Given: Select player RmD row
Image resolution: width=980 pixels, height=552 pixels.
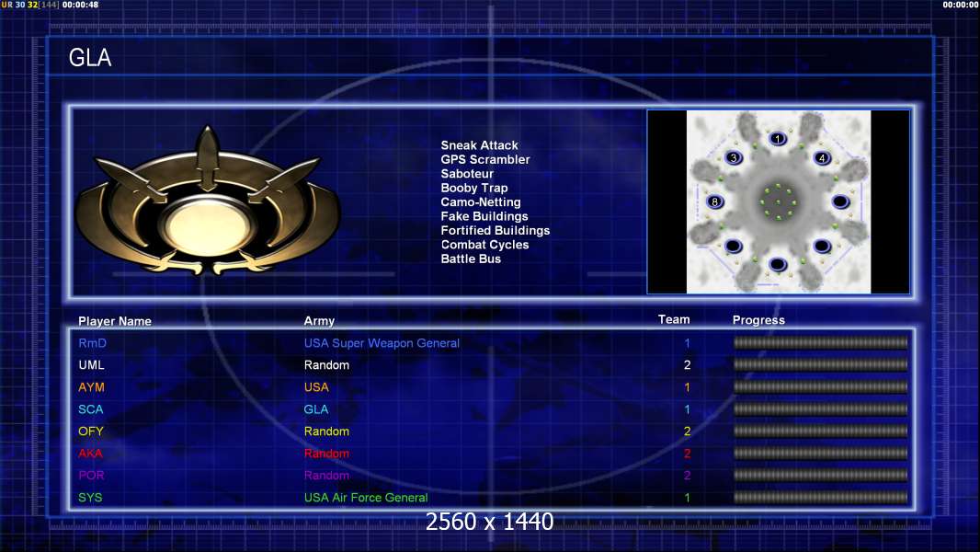Looking at the screenshot, I should 491,343.
